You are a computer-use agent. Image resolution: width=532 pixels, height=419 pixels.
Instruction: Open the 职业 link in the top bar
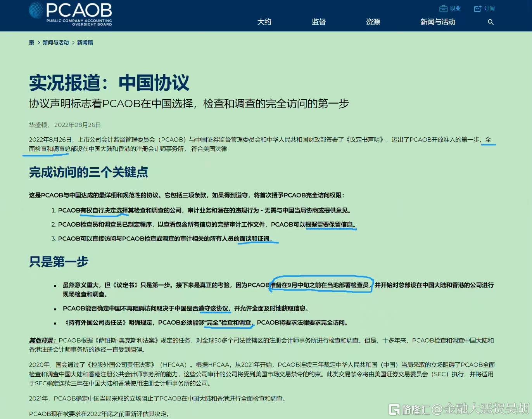[x=455, y=9]
